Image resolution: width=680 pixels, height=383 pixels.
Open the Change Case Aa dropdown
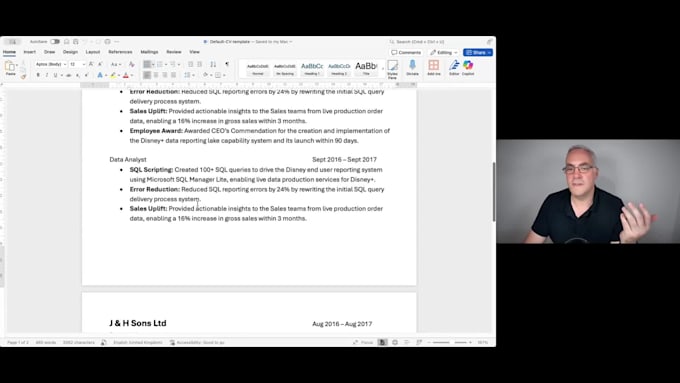[x=115, y=64]
